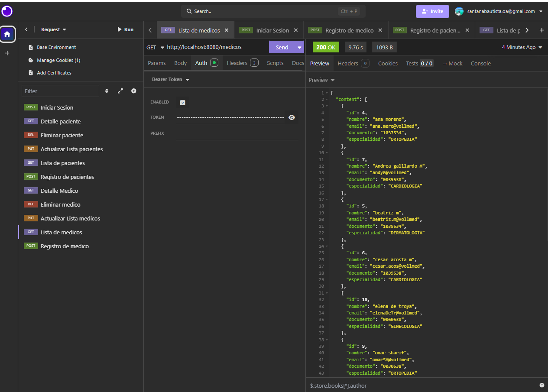Switch to the Body tab

point(181,63)
